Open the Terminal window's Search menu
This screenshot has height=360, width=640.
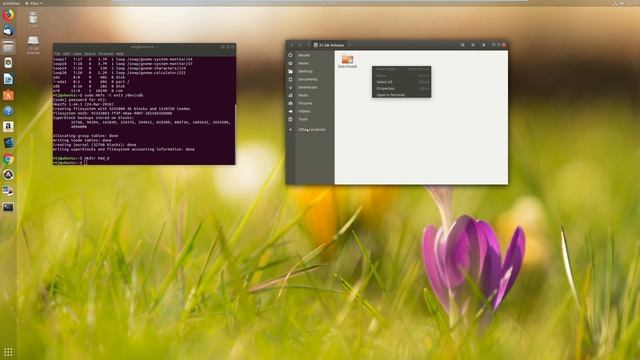tap(89, 53)
